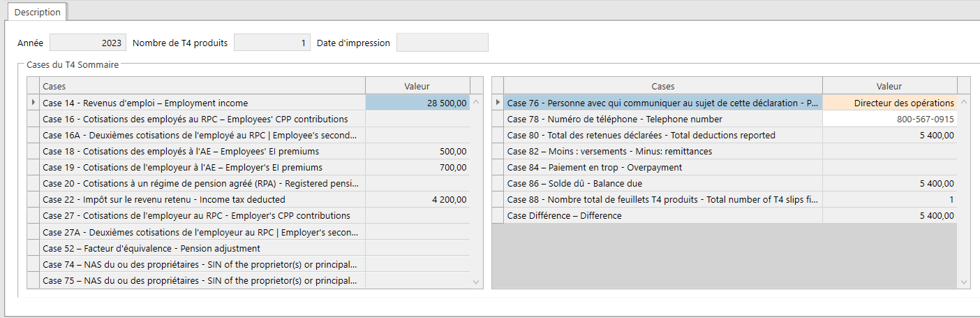Click the 800-567-0915 phone number cell

[x=889, y=119]
